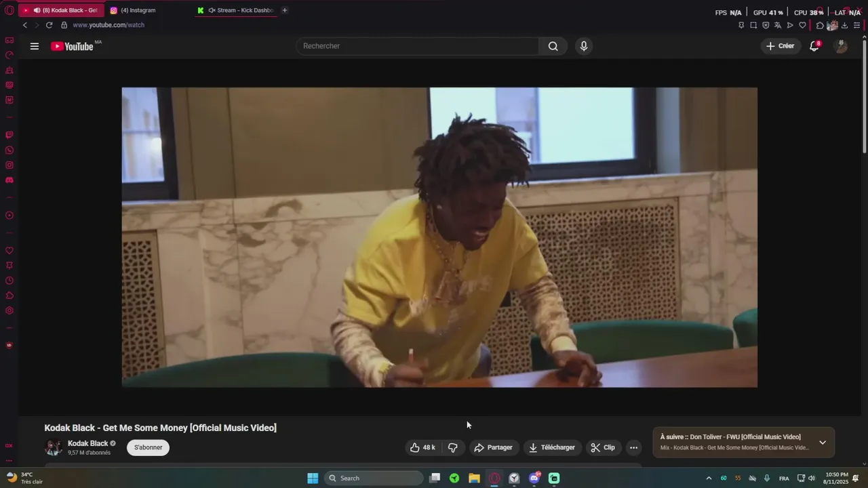Click the YouTube hamburger guide menu
Viewport: 868px width, 488px height.
(x=35, y=46)
